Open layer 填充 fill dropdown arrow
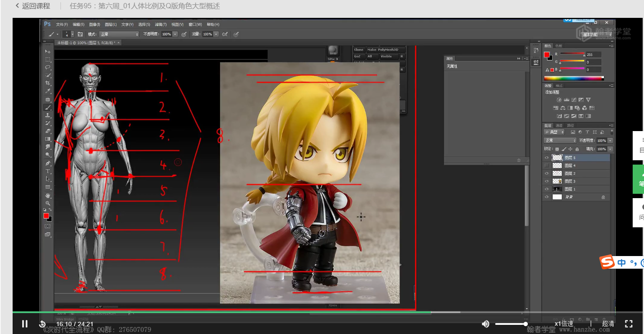 (610, 149)
